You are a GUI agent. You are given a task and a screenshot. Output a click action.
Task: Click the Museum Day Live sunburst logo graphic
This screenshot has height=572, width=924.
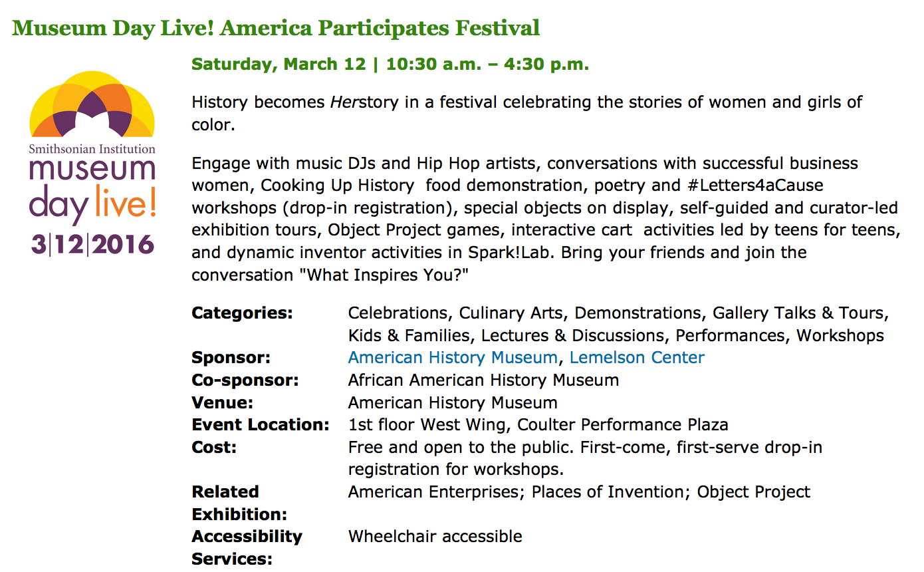[92, 104]
